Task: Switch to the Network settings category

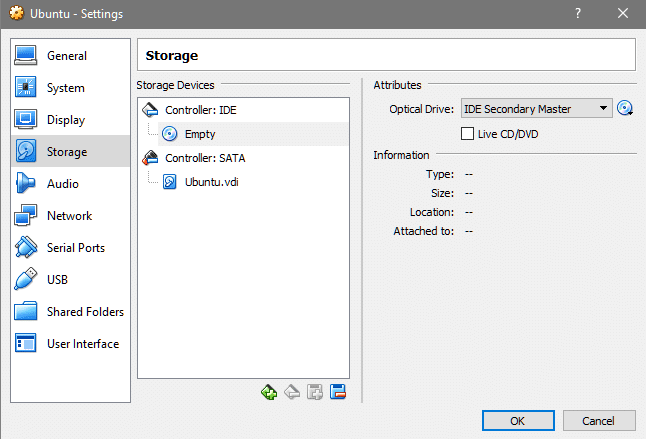Action: point(68,216)
